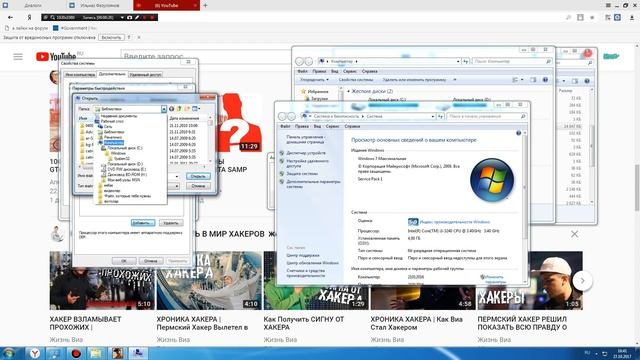Image resolution: width=640 pixels, height=360 pixels.
Task: Click New-folder icon in Открыть dialog
Action: pos(187,109)
